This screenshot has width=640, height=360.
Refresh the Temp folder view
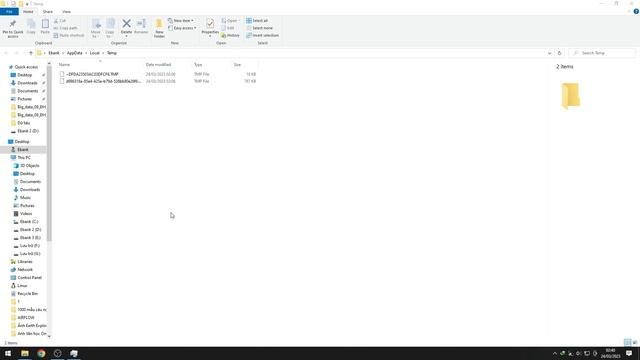[560, 53]
